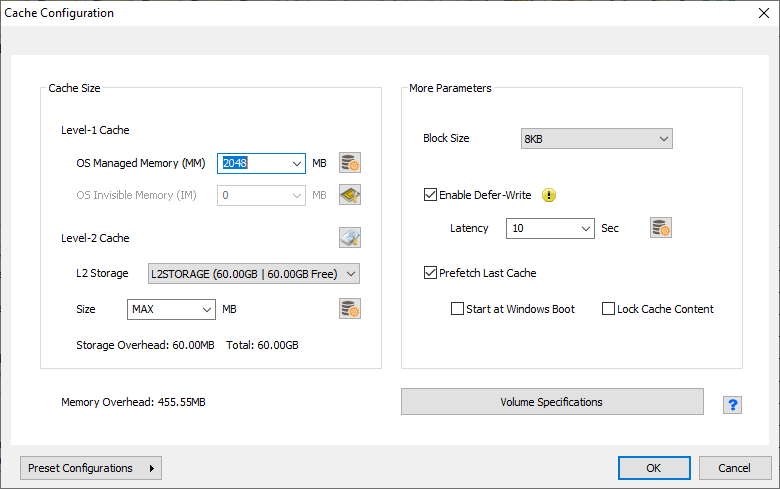780x489 pixels.
Task: Tick the Lock Cache Content checkbox
Action: click(608, 309)
